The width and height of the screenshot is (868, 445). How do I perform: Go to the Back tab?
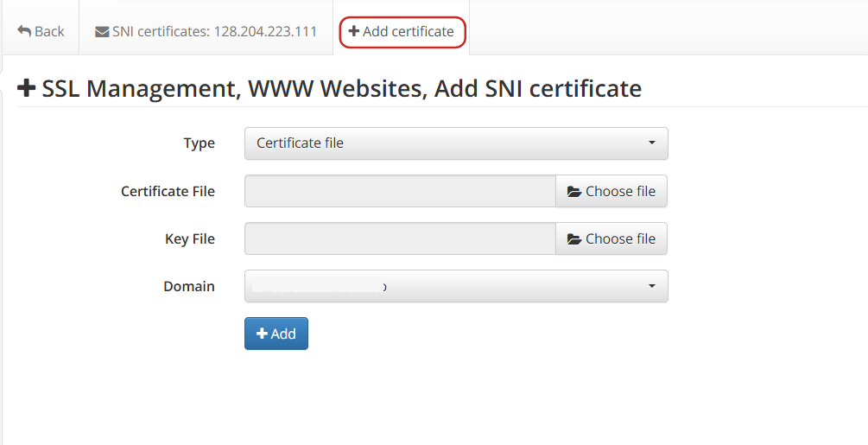(41, 31)
